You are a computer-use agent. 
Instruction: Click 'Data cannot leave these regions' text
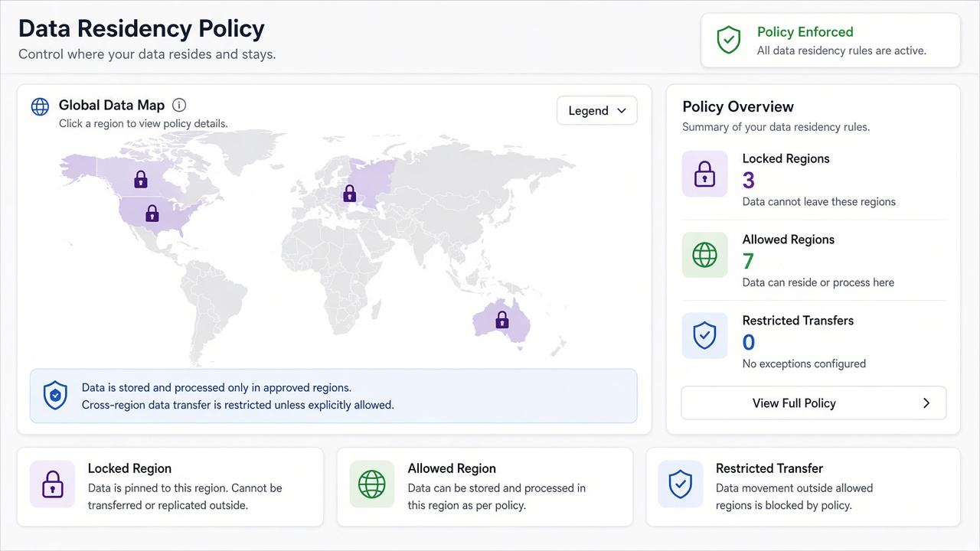tap(819, 202)
